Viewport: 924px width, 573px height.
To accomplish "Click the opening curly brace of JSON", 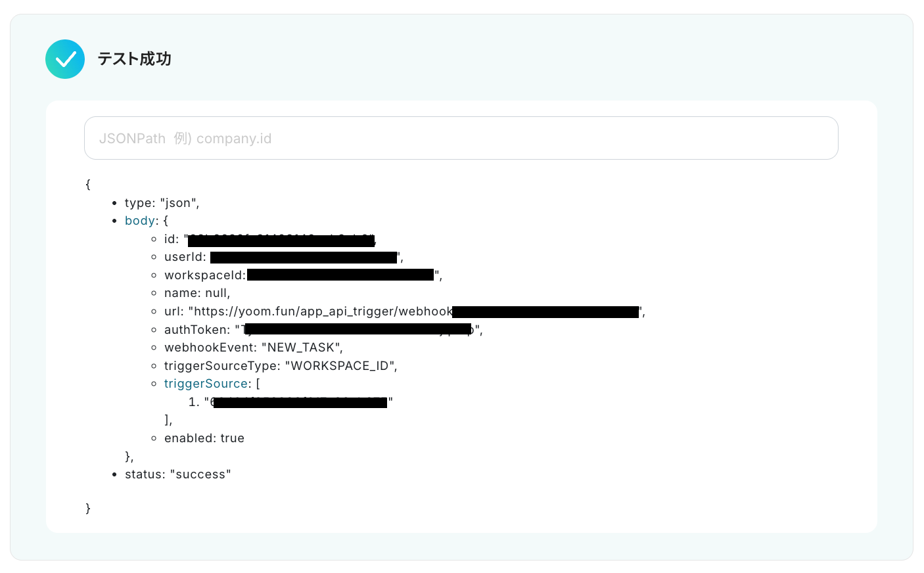I will click(88, 185).
